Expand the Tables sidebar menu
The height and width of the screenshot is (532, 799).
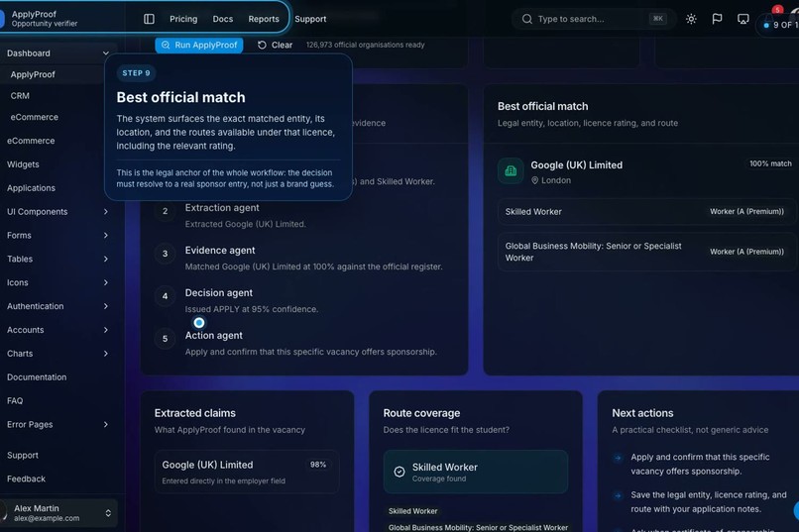tap(105, 259)
